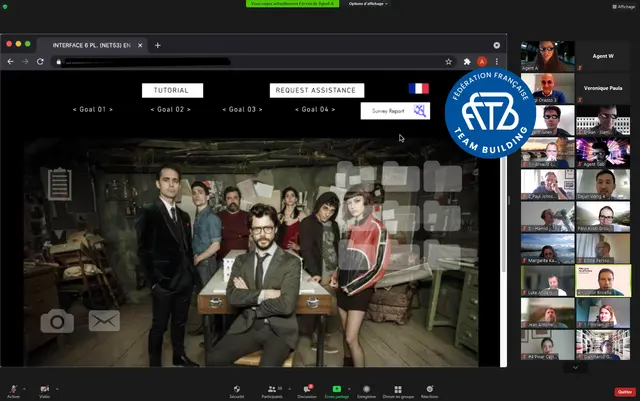Open the Affichage view menu

(x=624, y=7)
